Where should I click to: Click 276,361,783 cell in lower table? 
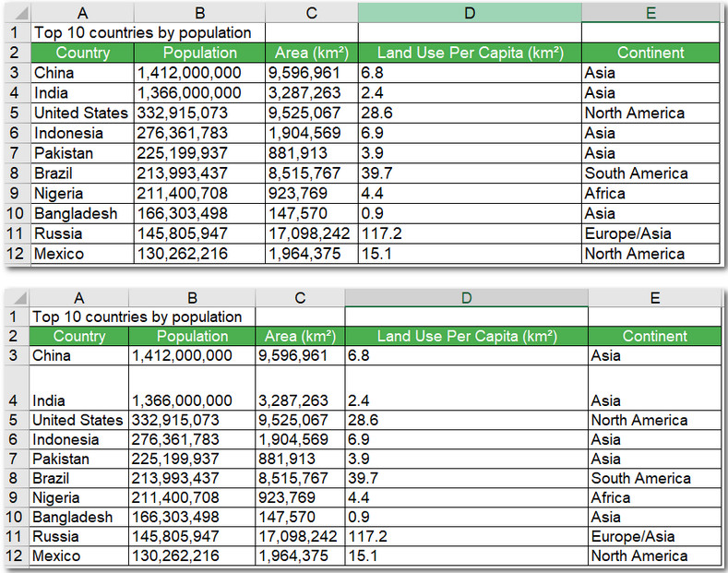[x=192, y=439]
